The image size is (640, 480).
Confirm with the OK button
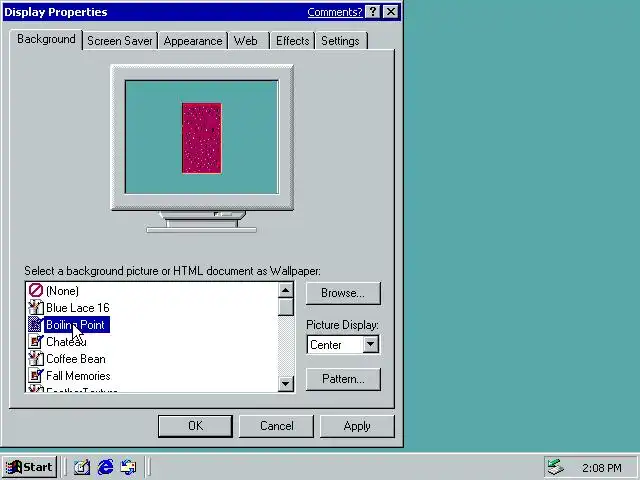(195, 426)
